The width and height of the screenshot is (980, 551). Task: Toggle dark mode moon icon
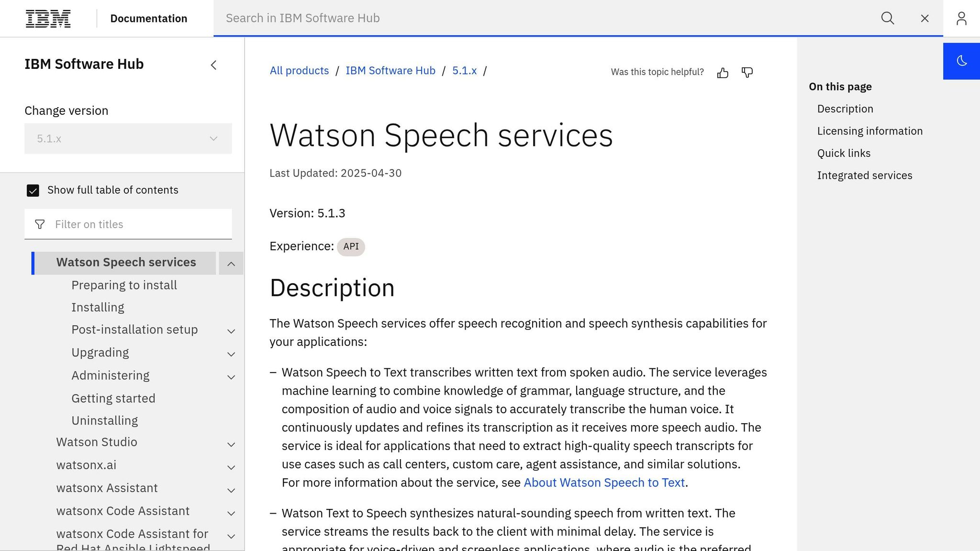tap(961, 61)
